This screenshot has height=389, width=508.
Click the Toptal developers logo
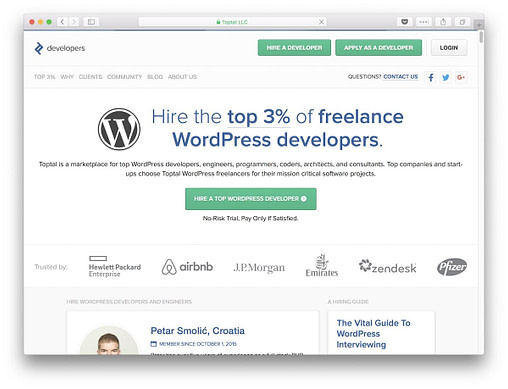pos(60,48)
